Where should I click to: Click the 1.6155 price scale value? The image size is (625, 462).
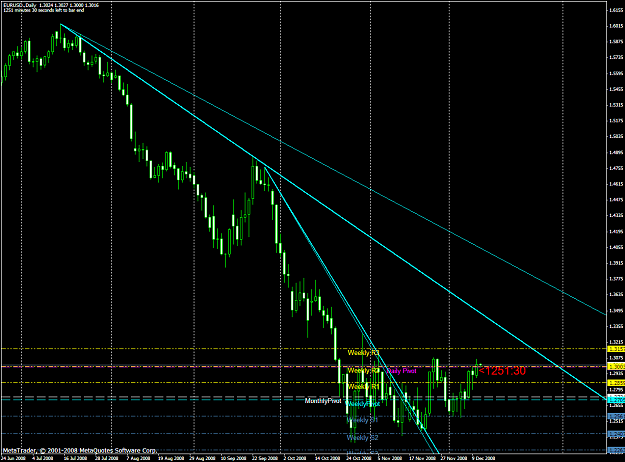(617, 10)
